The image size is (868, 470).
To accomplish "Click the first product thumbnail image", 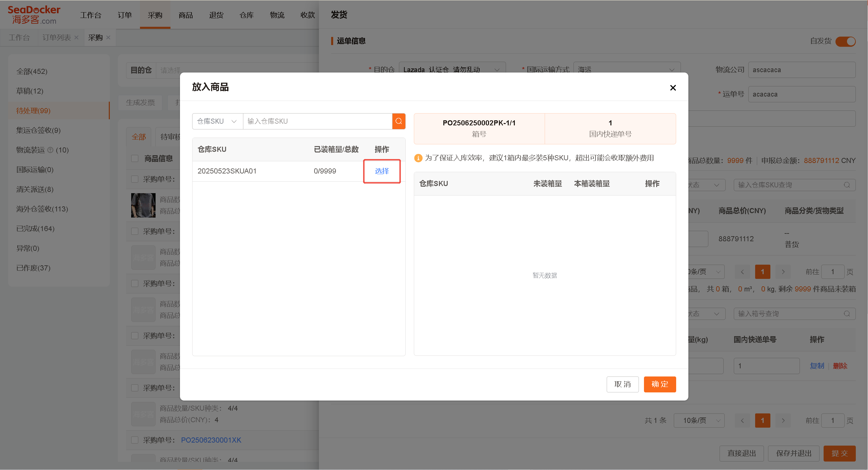I will 143,205.
